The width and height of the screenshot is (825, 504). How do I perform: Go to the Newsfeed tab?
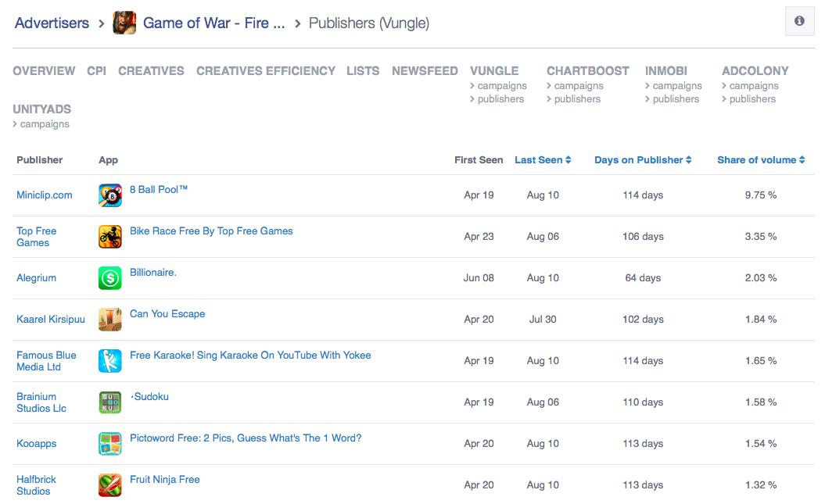tap(425, 71)
